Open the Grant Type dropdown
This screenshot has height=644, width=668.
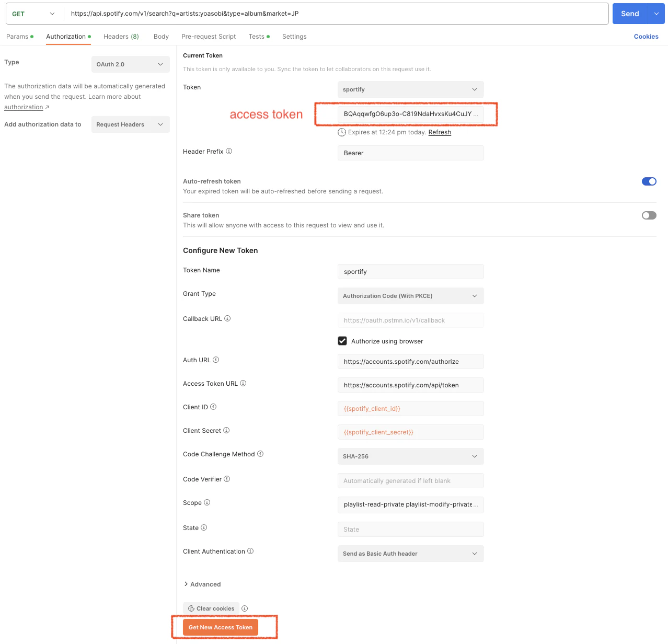pyautogui.click(x=411, y=296)
